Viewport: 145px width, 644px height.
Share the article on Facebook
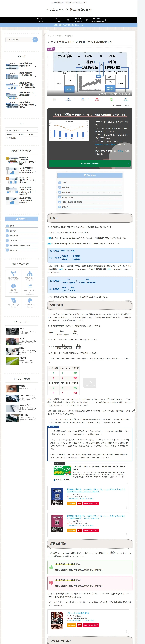click(x=68, y=99)
